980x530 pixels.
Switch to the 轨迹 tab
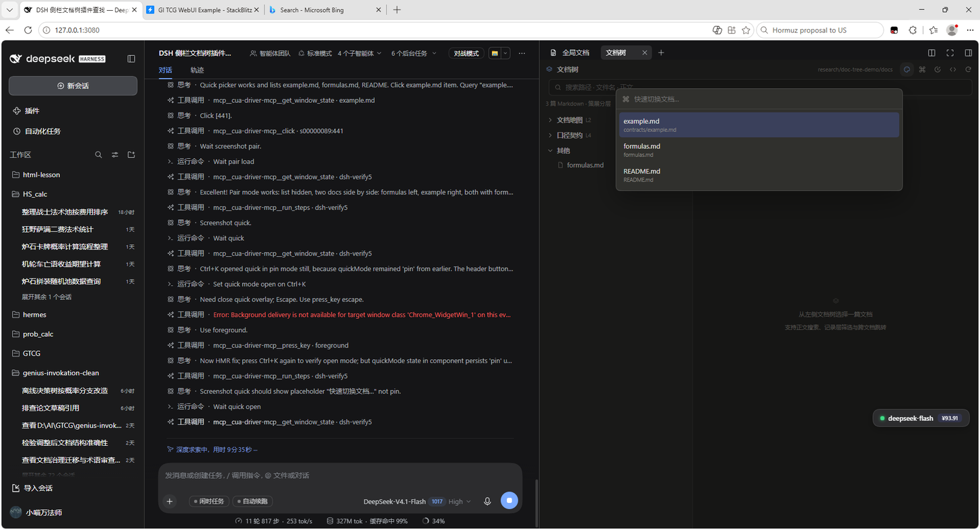click(x=197, y=70)
